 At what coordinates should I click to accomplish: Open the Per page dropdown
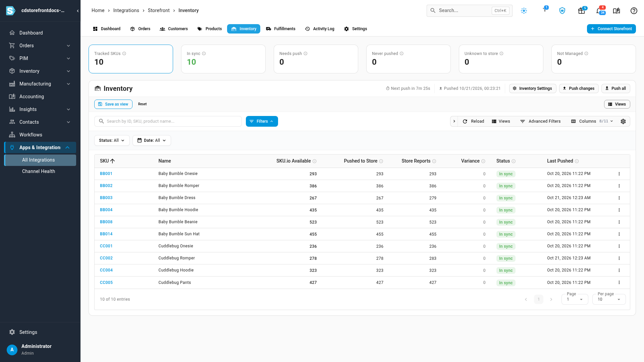pyautogui.click(x=609, y=299)
